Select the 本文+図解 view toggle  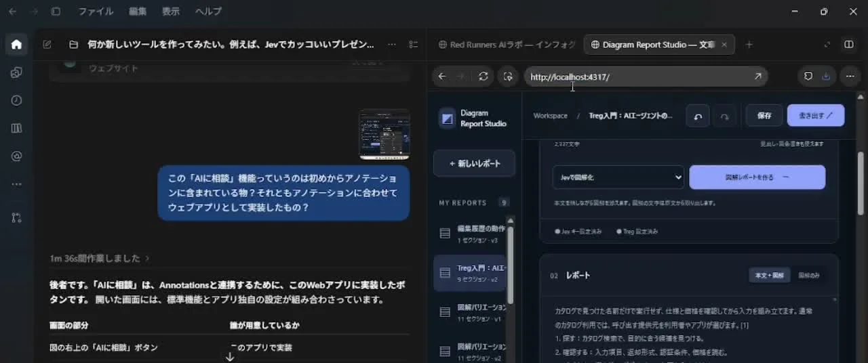pyautogui.click(x=770, y=275)
